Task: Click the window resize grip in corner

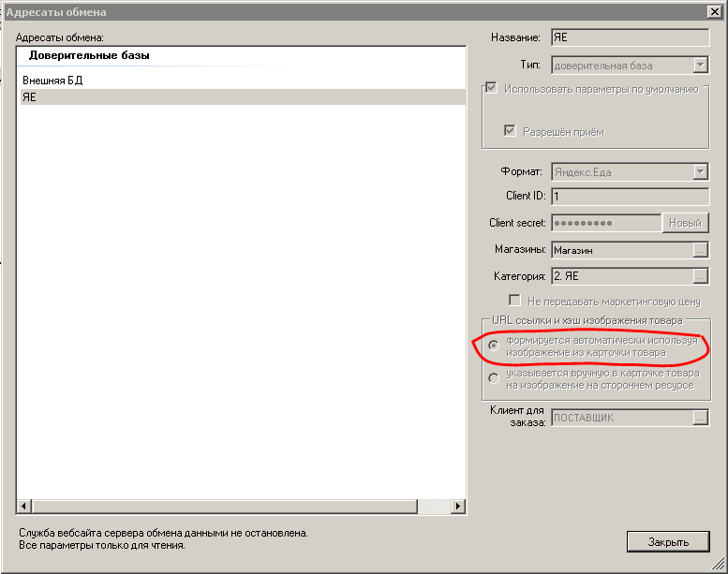Action: click(719, 564)
